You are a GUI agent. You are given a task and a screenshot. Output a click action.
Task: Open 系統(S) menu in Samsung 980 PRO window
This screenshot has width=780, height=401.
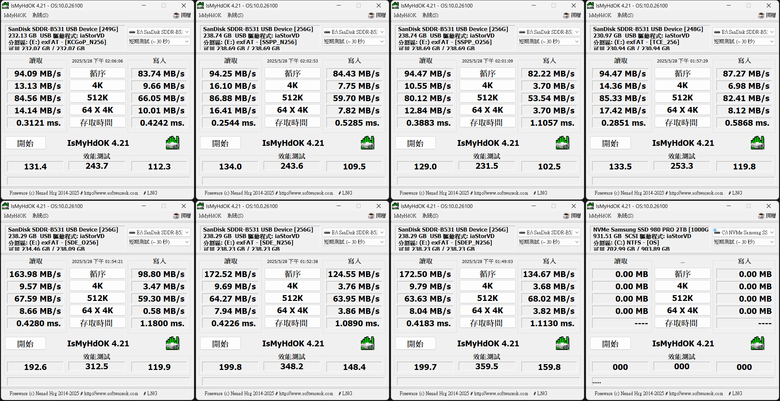(x=625, y=216)
